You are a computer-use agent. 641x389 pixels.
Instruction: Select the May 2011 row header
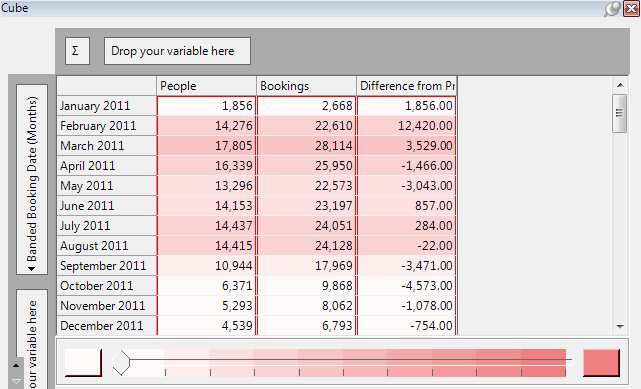point(107,186)
